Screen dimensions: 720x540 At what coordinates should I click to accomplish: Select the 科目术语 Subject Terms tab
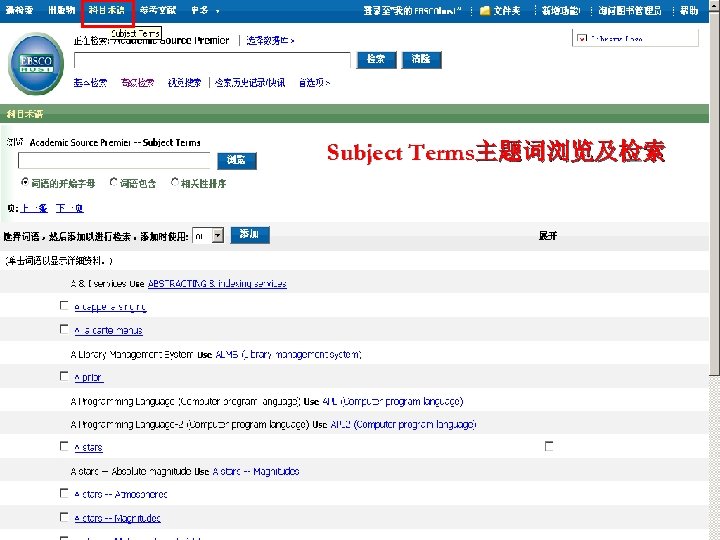(x=107, y=10)
